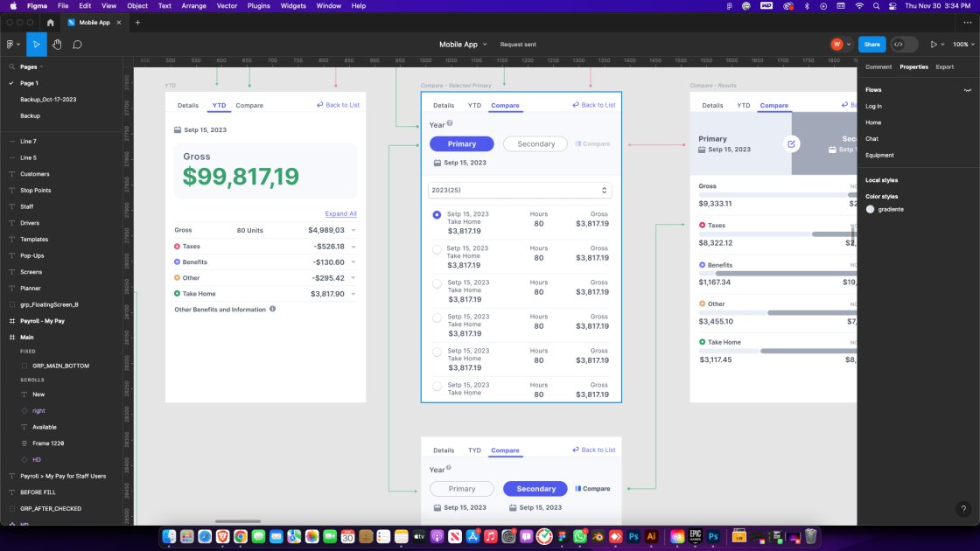Click the blue Share button

point(871,45)
